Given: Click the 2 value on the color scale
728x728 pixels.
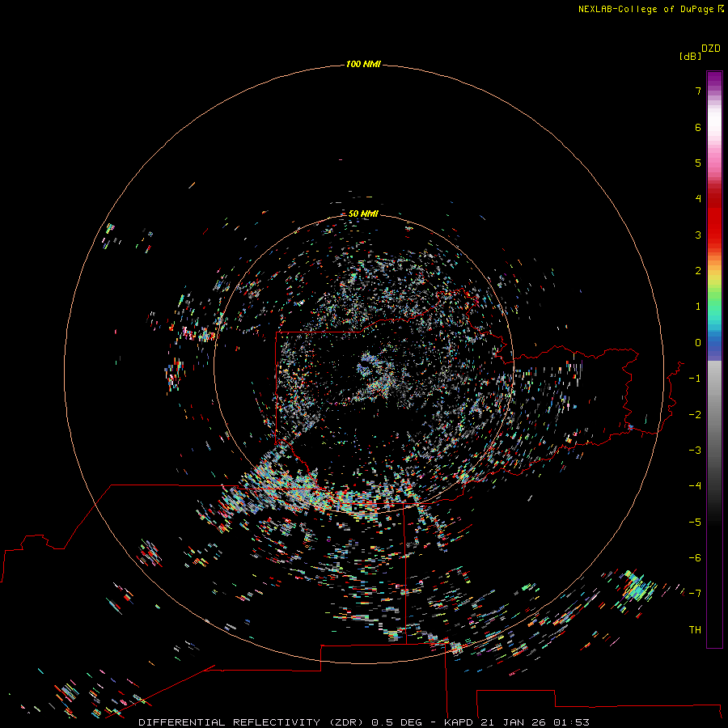Looking at the screenshot, I should pos(698,271).
